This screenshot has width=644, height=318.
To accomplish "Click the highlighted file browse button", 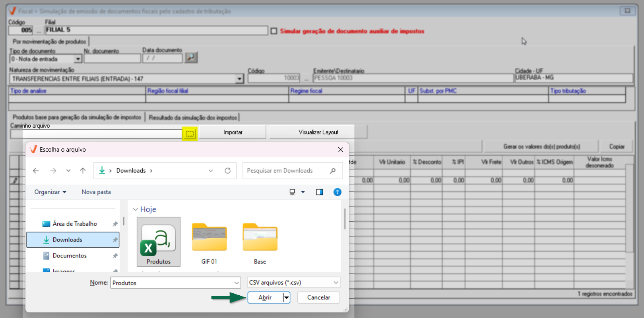I will pos(190,134).
